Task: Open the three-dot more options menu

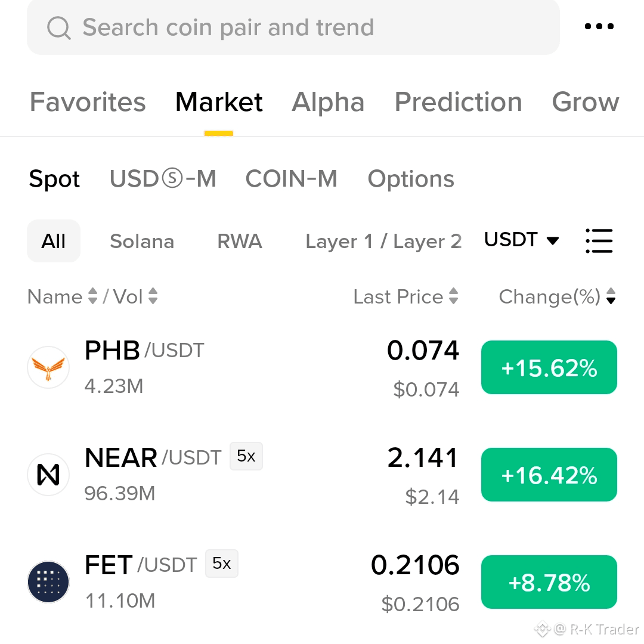Action: (x=599, y=27)
